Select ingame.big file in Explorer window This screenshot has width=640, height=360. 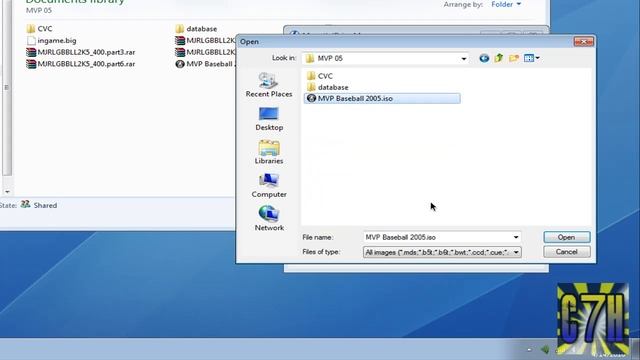click(x=51, y=40)
